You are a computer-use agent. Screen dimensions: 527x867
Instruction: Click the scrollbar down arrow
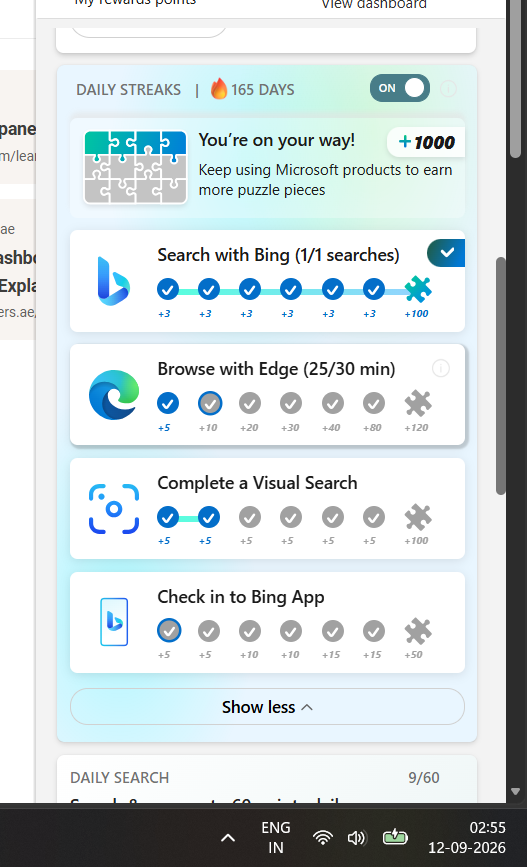tap(515, 792)
